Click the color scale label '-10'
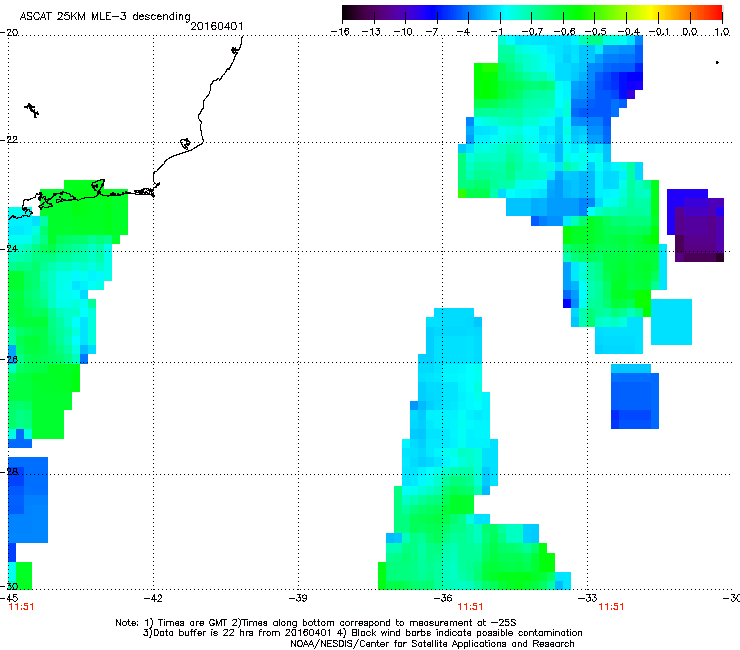This screenshot has height=650, width=740. pos(403,32)
